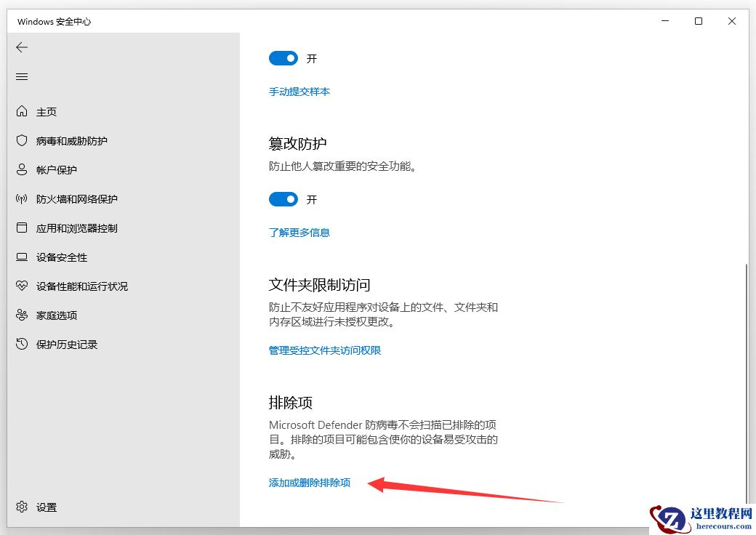View 设备性能和运行状况 status
The width and height of the screenshot is (756, 535).
[x=80, y=286]
